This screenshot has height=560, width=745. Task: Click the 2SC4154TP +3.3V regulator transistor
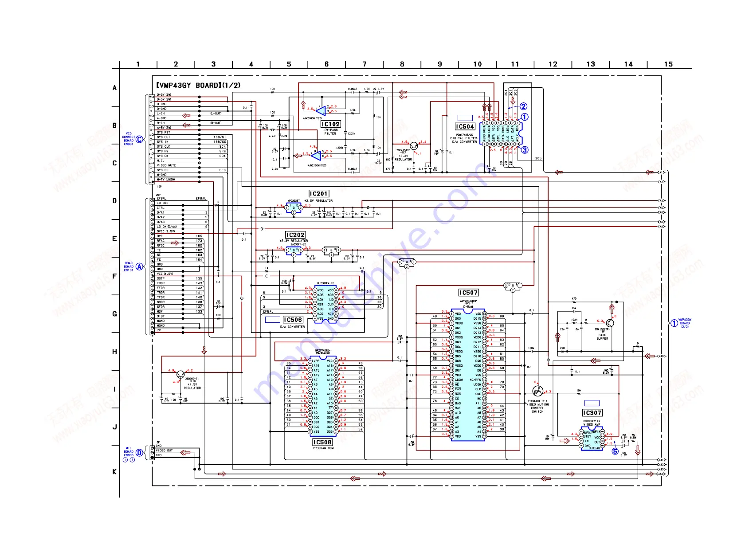coord(414,146)
